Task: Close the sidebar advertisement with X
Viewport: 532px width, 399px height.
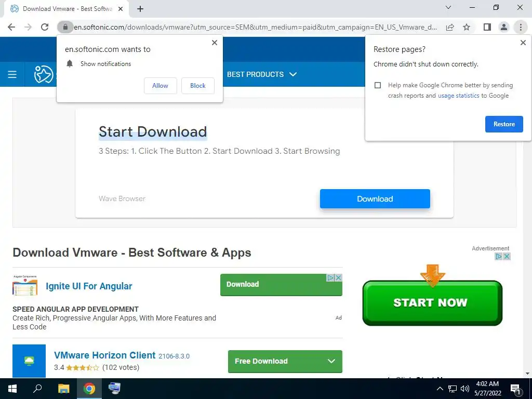Action: click(507, 257)
